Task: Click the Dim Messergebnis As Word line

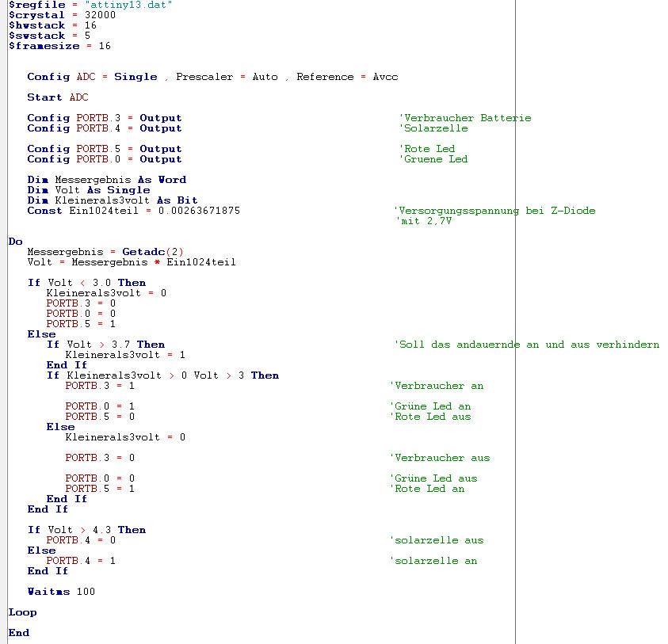Action: pos(106,180)
